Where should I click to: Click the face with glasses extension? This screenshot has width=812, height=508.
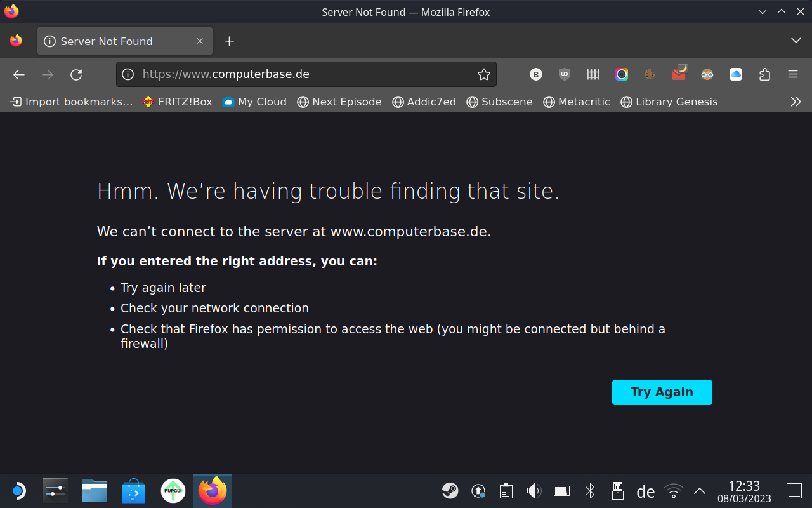point(707,74)
